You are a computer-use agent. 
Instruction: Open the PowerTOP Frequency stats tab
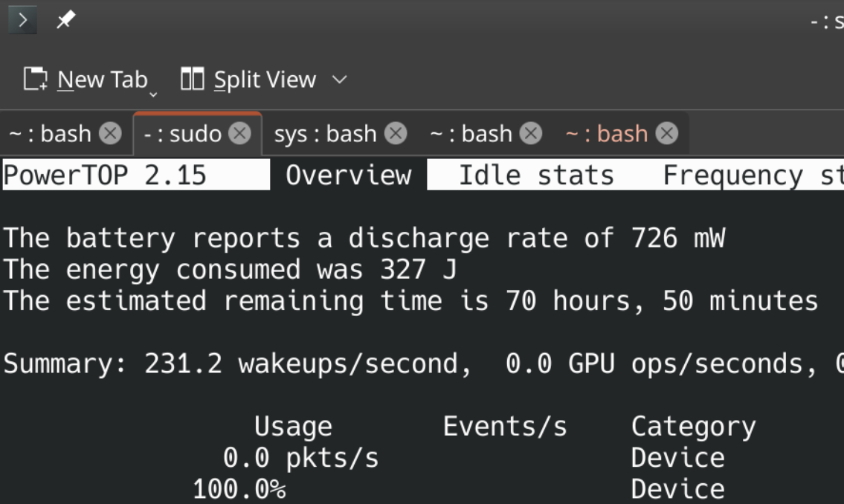click(751, 175)
